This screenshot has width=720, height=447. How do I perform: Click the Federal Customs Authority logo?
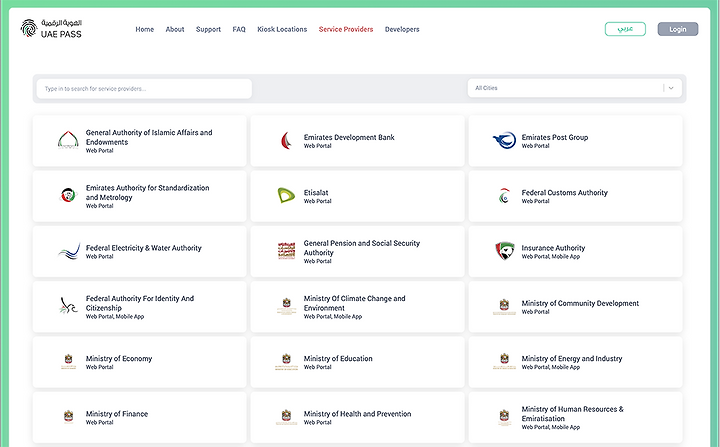click(x=504, y=196)
